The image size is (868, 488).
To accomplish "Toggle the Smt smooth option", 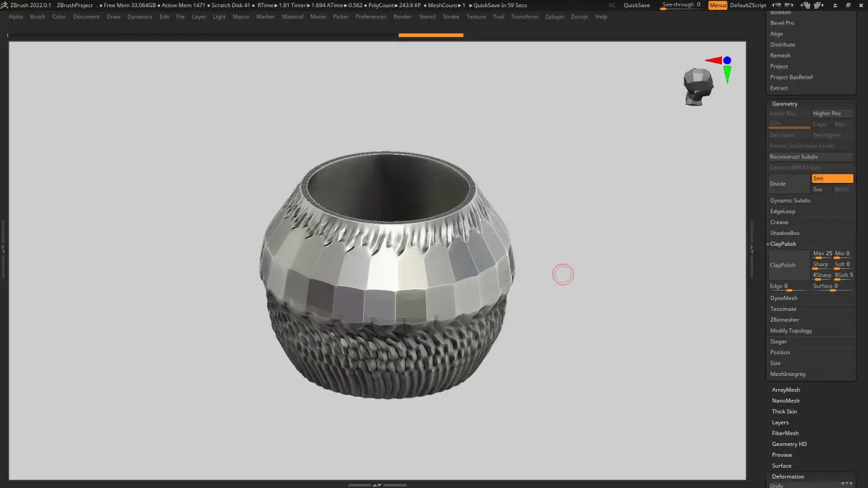I will tap(832, 179).
